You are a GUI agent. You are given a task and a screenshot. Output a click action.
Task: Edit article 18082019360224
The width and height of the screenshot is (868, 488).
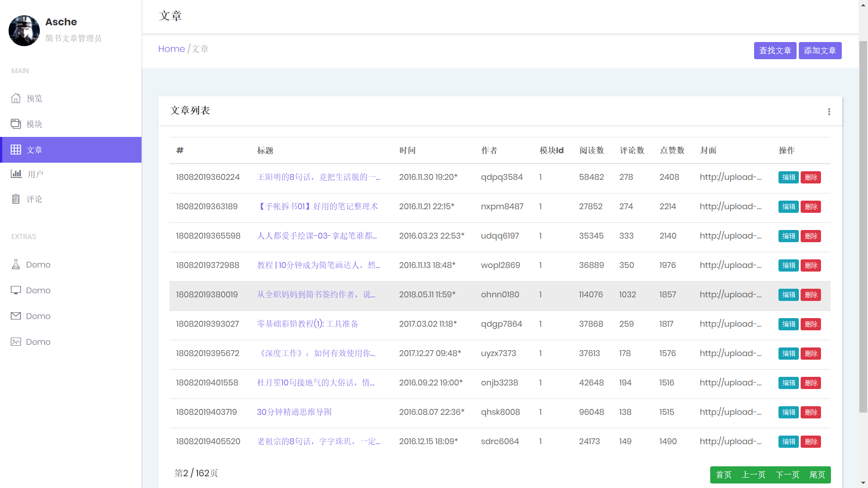[x=788, y=177]
